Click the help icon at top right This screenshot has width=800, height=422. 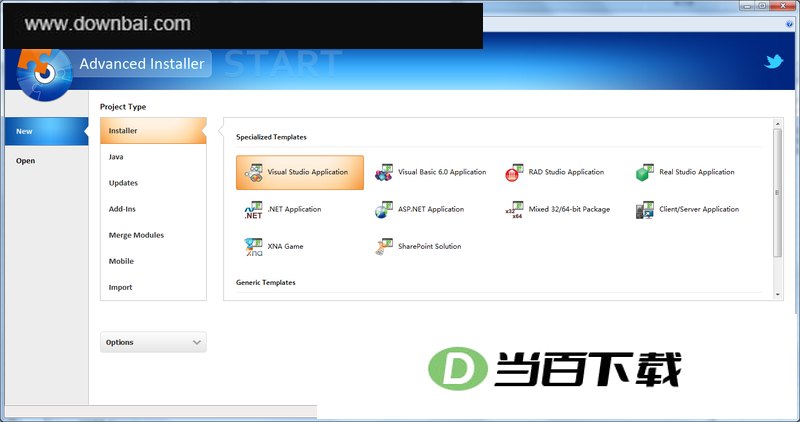click(790, 24)
